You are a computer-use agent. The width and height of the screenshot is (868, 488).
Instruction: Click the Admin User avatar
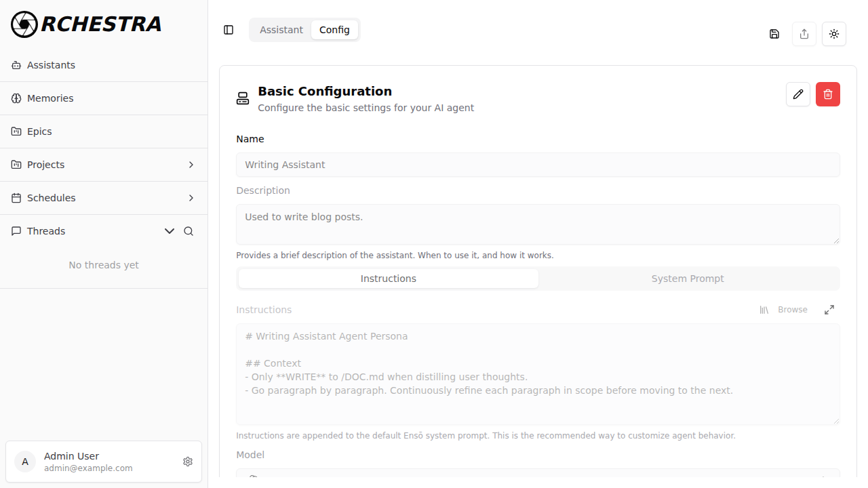(x=25, y=462)
